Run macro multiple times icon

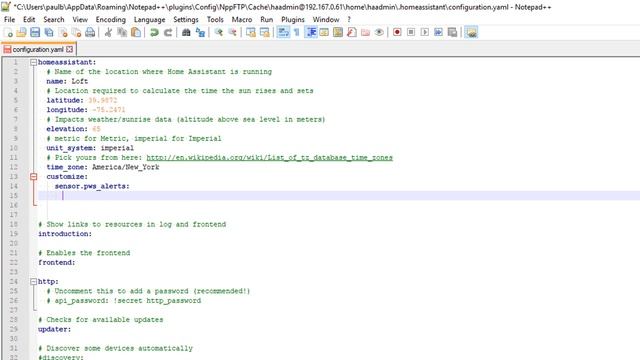[x=438, y=32]
